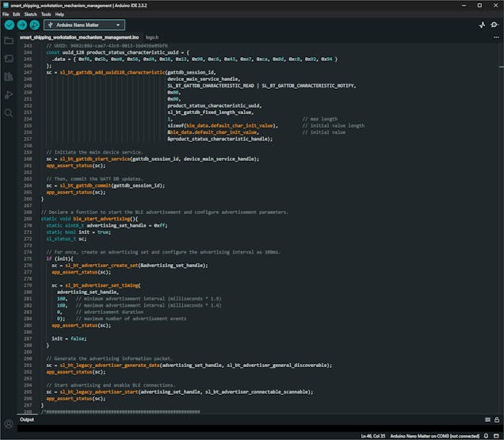Open the Search sidebar panel

[9, 113]
